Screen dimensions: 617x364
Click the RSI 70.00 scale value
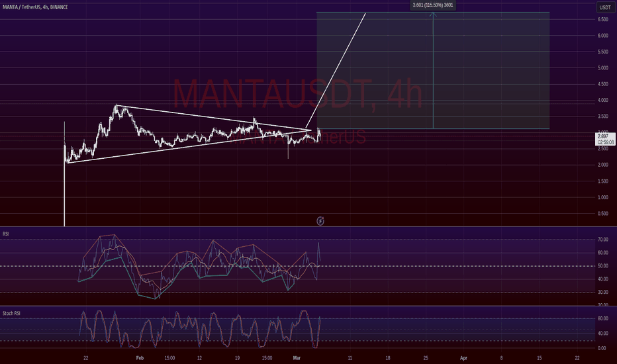(x=602, y=240)
